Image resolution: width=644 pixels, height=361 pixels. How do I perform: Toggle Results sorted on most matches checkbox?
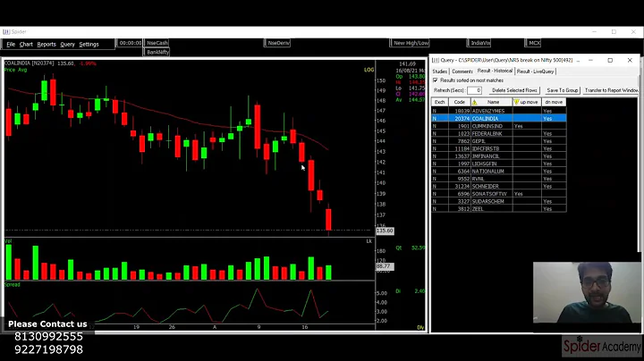[436, 80]
